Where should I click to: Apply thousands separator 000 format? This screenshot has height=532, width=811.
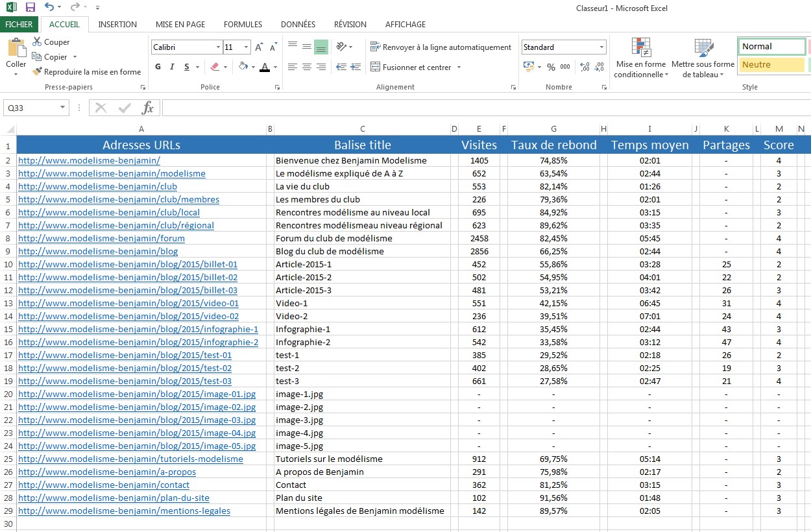tap(565, 67)
